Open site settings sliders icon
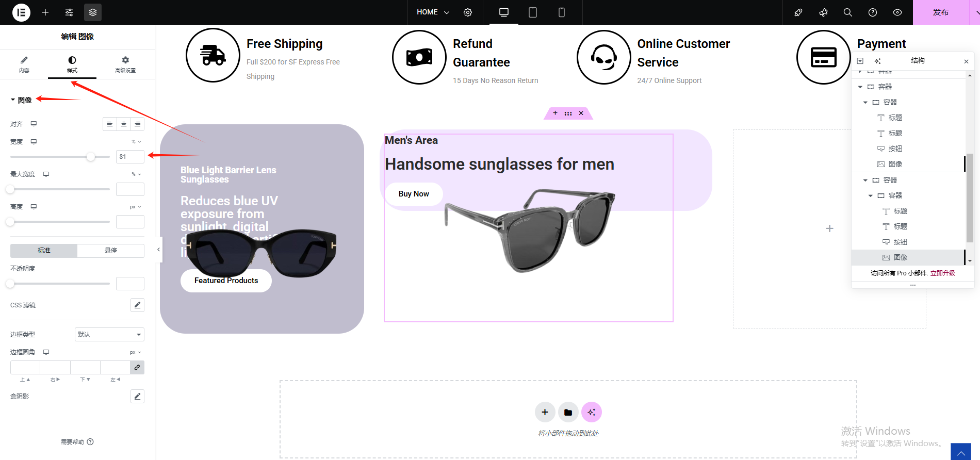This screenshot has height=460, width=980. point(69,12)
